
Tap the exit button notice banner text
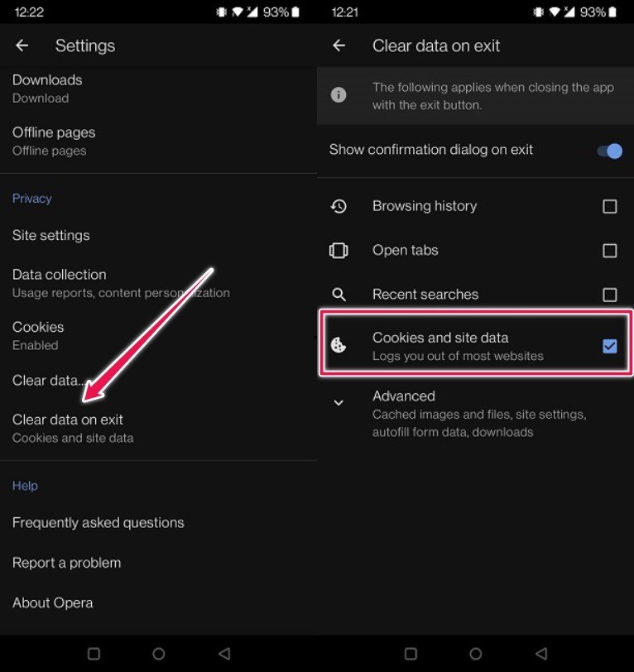tap(493, 96)
